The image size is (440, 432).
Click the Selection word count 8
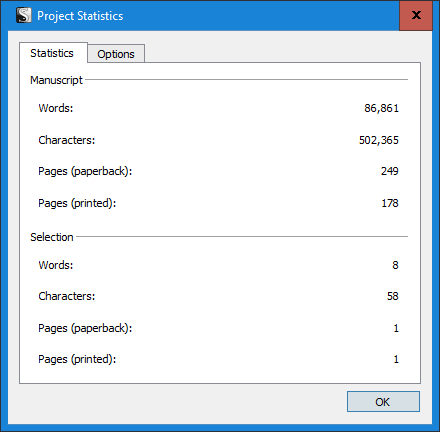pos(395,265)
